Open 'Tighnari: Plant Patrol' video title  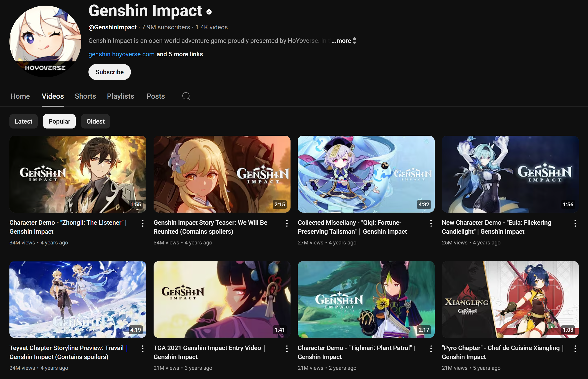click(356, 352)
